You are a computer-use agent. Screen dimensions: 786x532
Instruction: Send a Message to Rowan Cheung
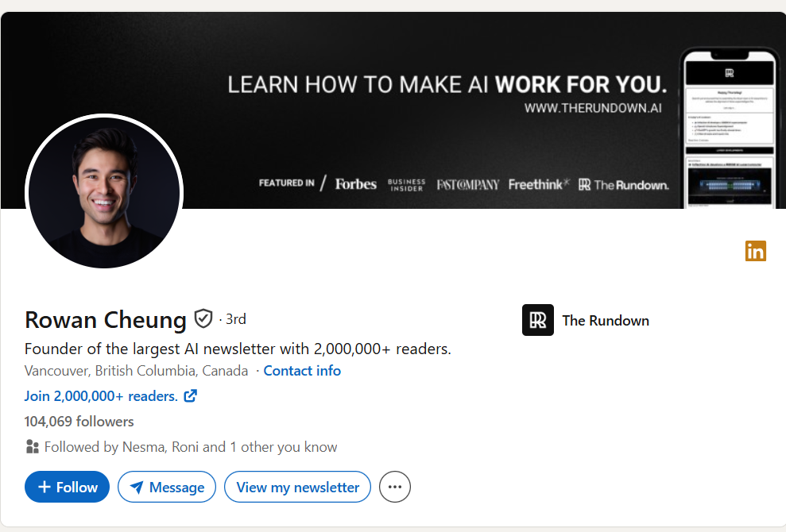(x=167, y=487)
